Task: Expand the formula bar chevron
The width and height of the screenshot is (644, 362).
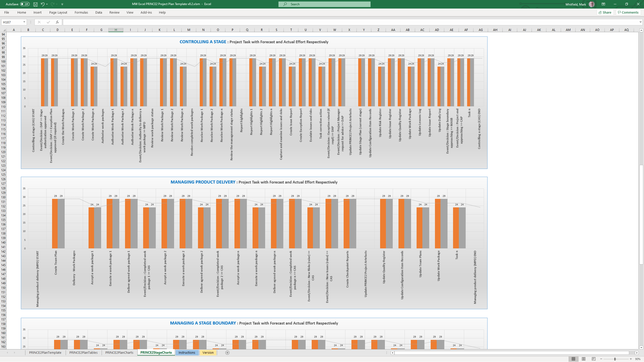Action: click(x=640, y=22)
